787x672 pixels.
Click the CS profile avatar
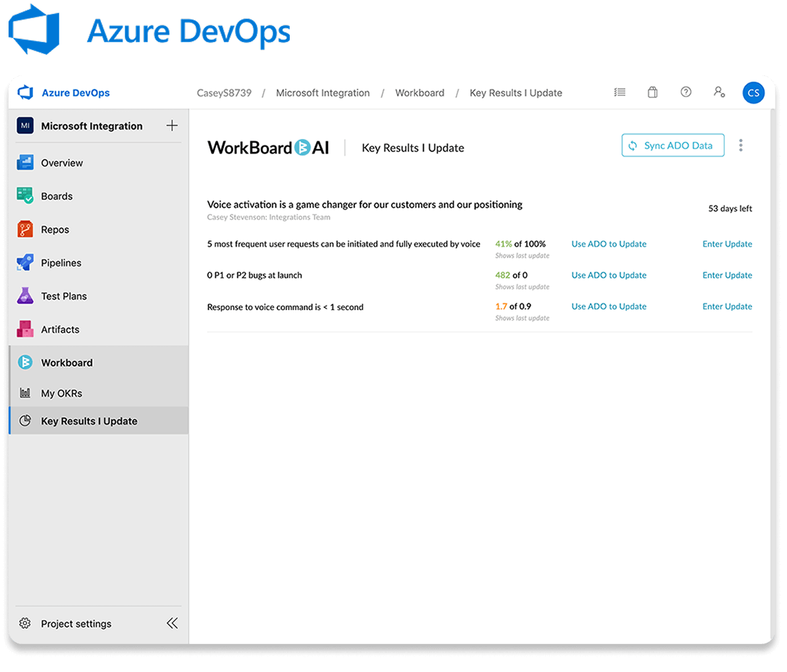pyautogui.click(x=753, y=93)
